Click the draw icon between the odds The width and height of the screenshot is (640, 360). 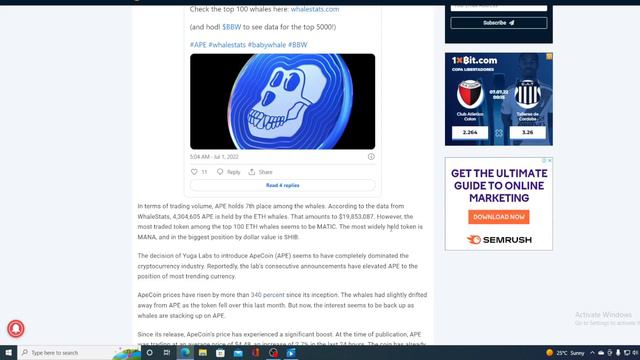499,133
